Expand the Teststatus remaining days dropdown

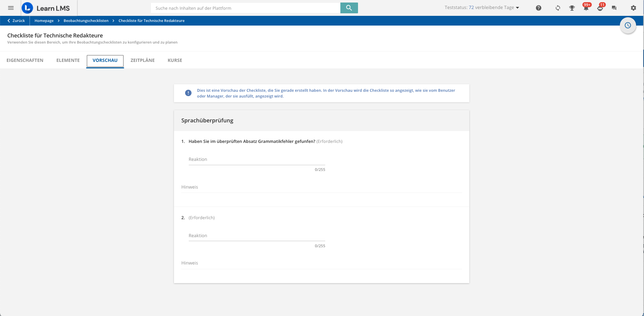[482, 8]
